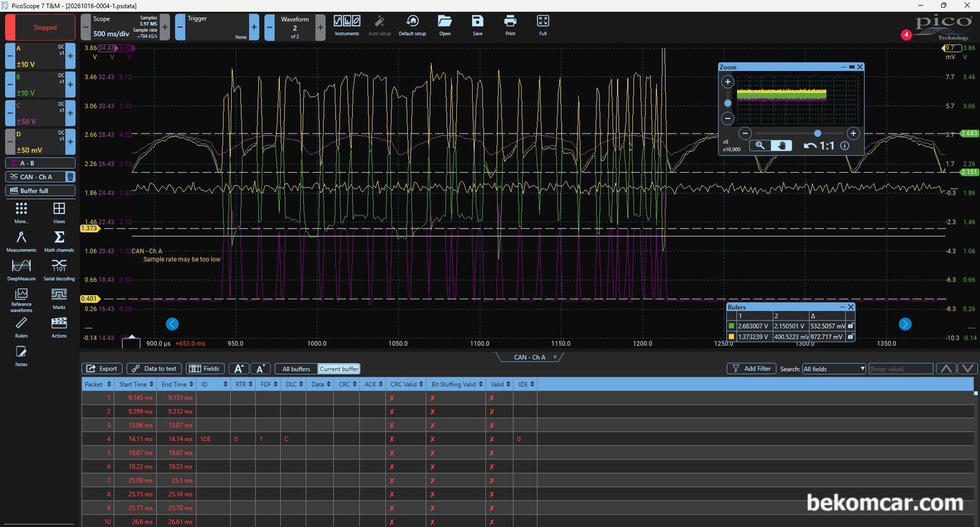Open Math channels
The height and width of the screenshot is (527, 980).
[x=59, y=242]
